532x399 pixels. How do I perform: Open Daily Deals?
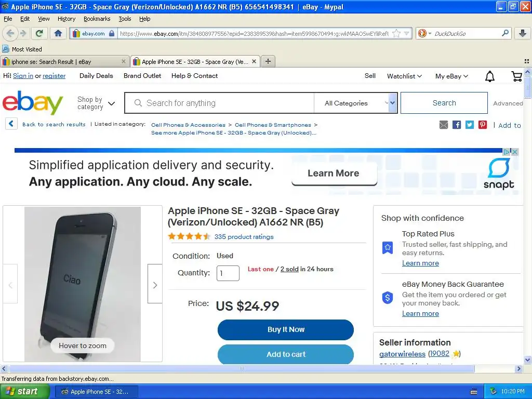tap(96, 76)
